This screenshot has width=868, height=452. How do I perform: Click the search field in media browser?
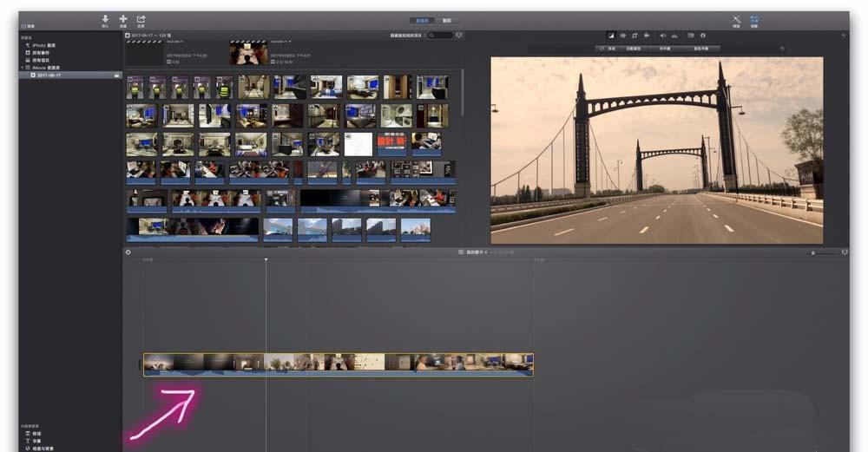(441, 36)
